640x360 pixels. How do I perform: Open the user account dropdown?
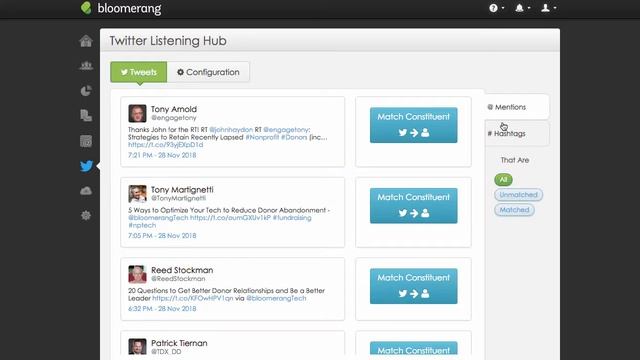pos(549,8)
